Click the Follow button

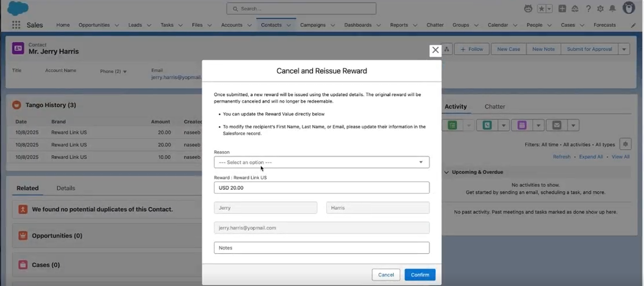472,49
